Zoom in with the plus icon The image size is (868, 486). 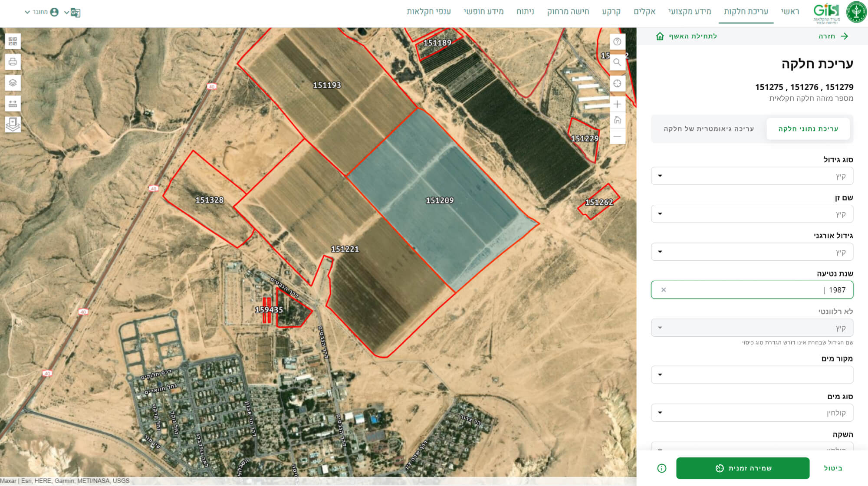(x=617, y=104)
